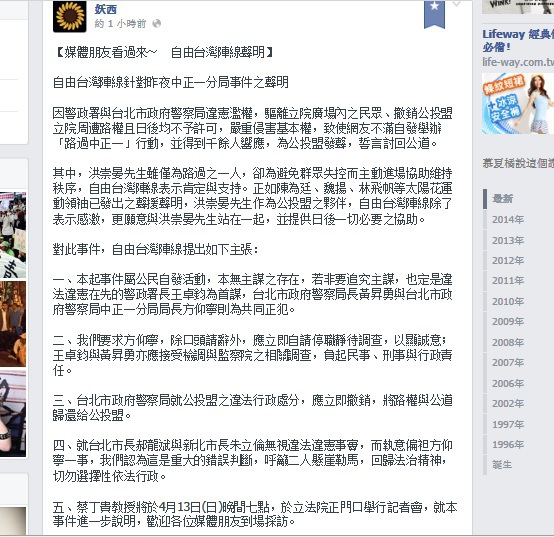The height and width of the screenshot is (537, 554).
Task: Jump to 2013年 in the timeline
Action: (x=508, y=240)
